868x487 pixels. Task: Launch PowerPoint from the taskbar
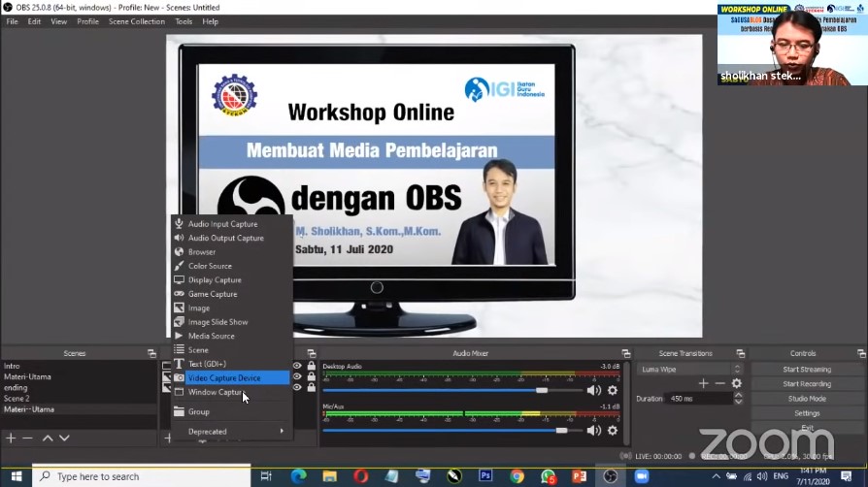pyautogui.click(x=579, y=476)
